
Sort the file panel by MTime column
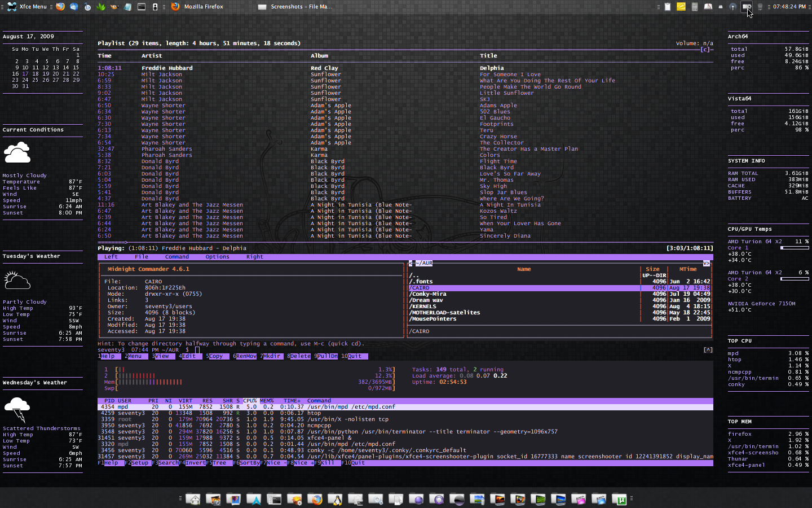(687, 269)
